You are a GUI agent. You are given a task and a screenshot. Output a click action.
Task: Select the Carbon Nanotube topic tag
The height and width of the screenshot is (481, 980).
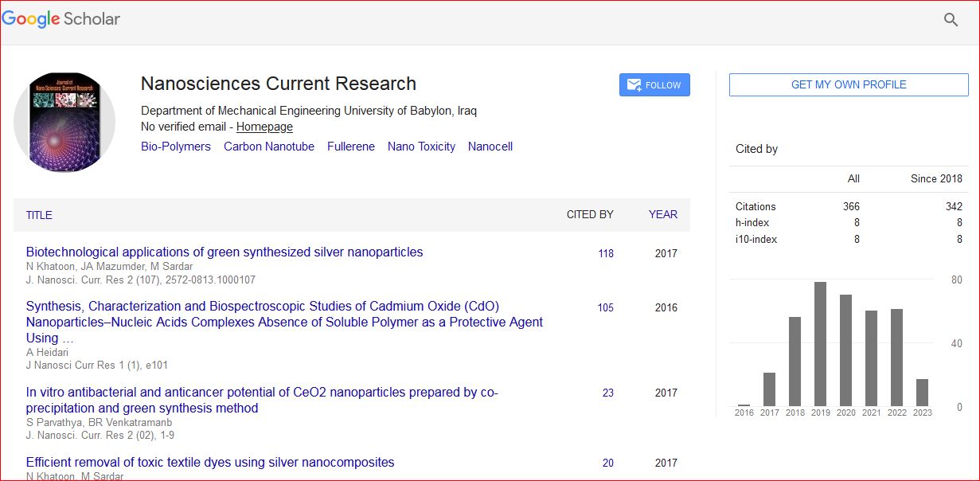269,147
